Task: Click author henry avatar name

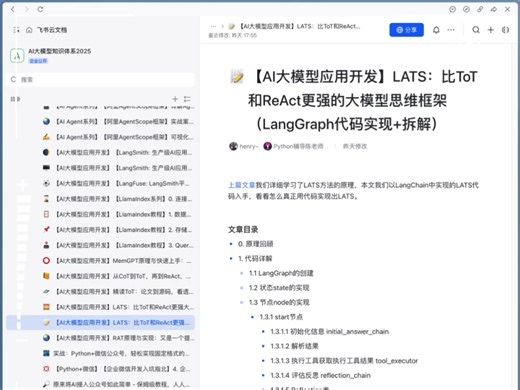Action: (x=244, y=146)
